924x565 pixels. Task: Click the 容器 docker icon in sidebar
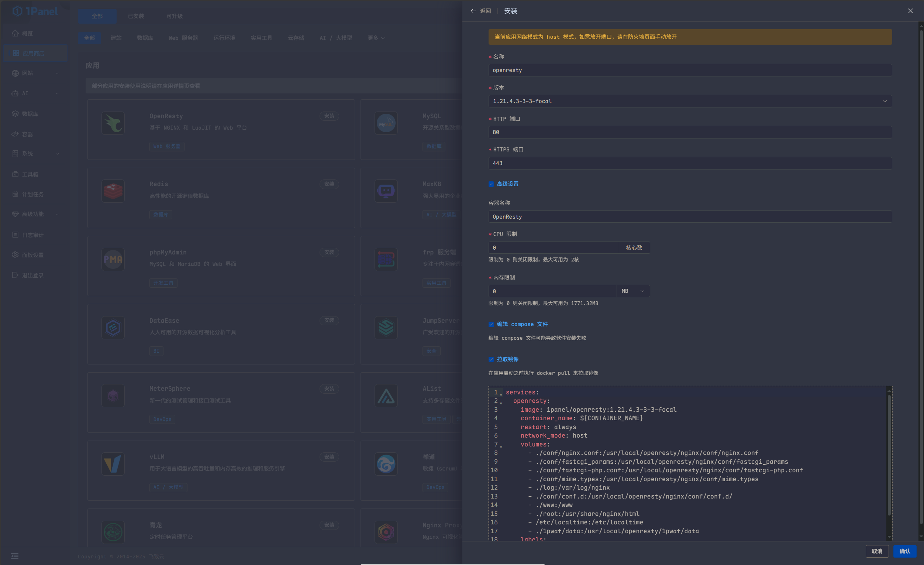15,134
